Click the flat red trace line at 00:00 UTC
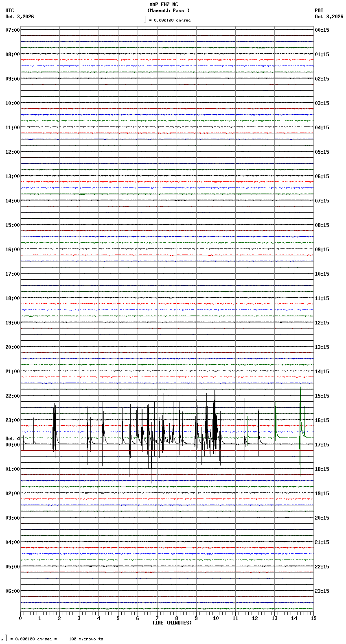Screen dimensions: 346x644 click(x=167, y=450)
